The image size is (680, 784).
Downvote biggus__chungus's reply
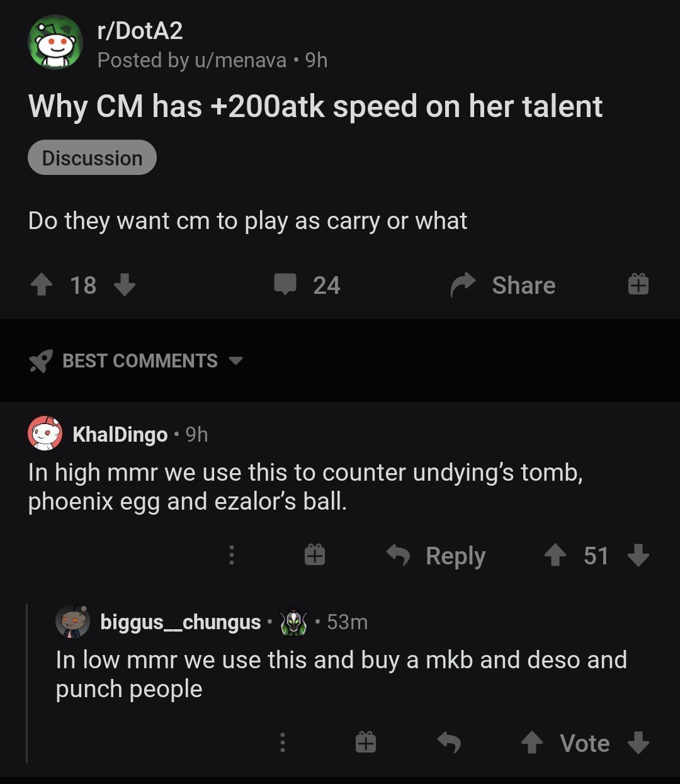click(x=638, y=743)
